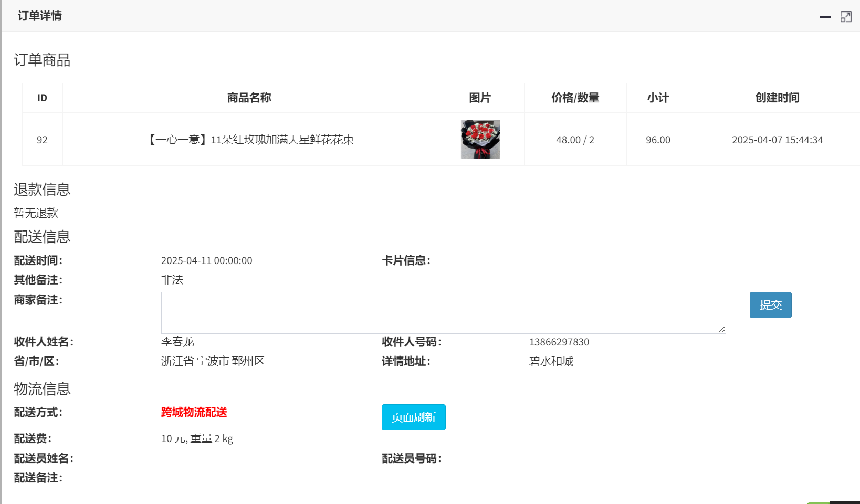The width and height of the screenshot is (860, 504).
Task: Open the red rose bouquet product thumbnail
Action: (480, 139)
